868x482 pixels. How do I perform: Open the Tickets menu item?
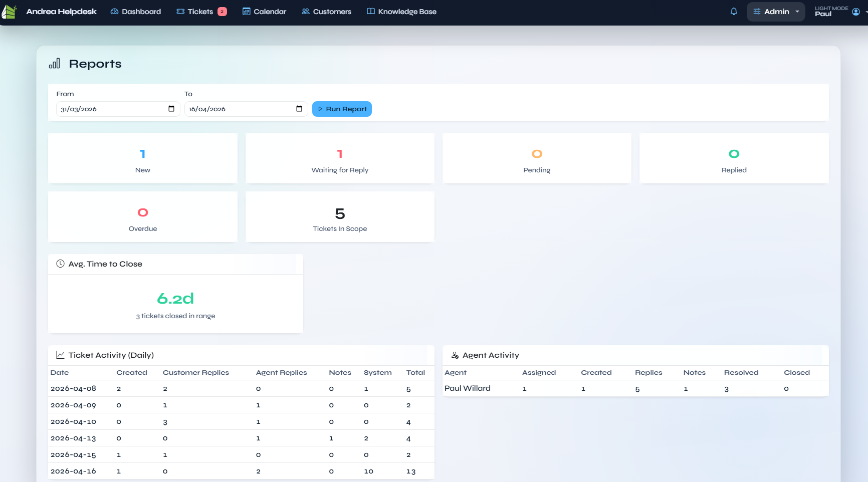tap(201, 12)
